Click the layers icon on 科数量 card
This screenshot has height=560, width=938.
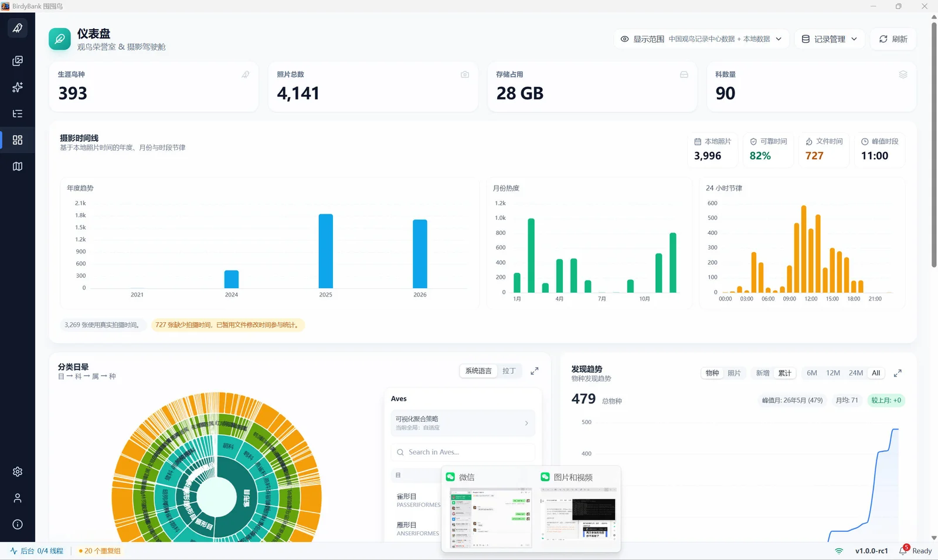(903, 74)
